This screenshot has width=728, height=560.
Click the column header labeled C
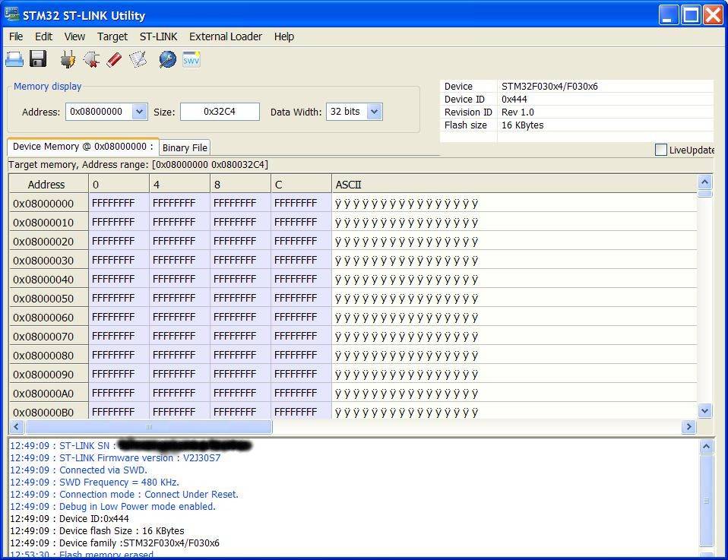(x=301, y=185)
